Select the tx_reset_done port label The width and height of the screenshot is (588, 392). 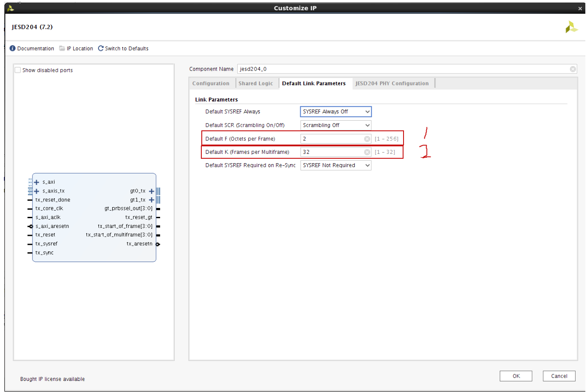pos(53,200)
